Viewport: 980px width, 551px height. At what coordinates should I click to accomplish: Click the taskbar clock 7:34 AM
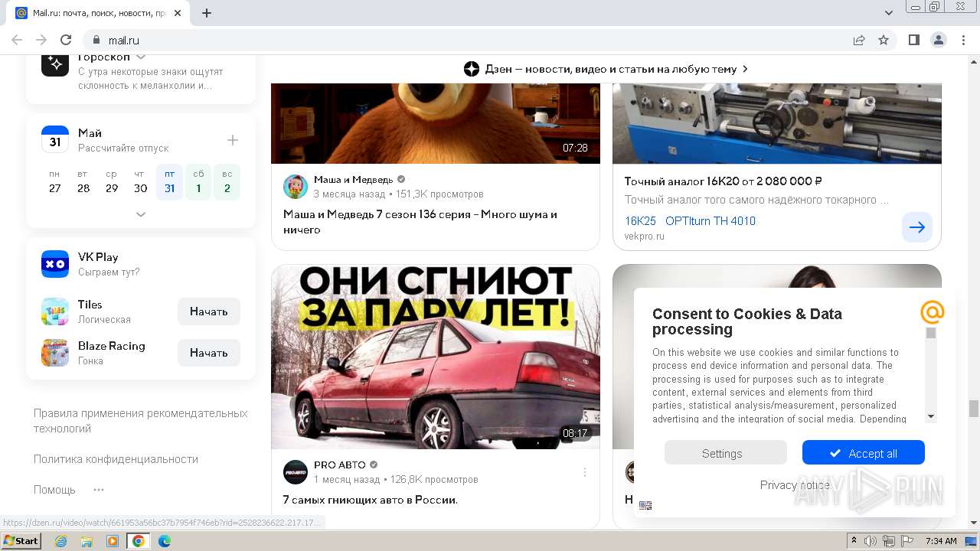click(x=941, y=541)
